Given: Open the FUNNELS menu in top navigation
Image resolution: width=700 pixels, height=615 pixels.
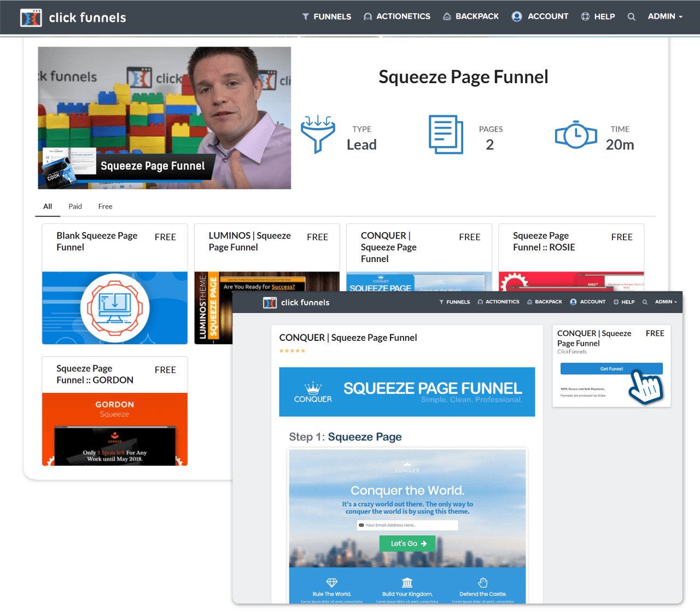Looking at the screenshot, I should (326, 17).
